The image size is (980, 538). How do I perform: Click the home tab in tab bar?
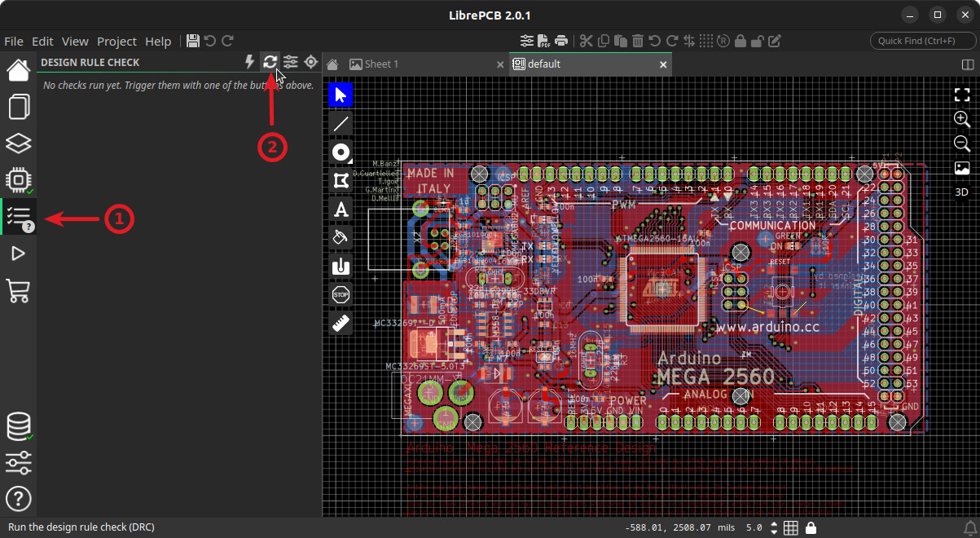[332, 64]
